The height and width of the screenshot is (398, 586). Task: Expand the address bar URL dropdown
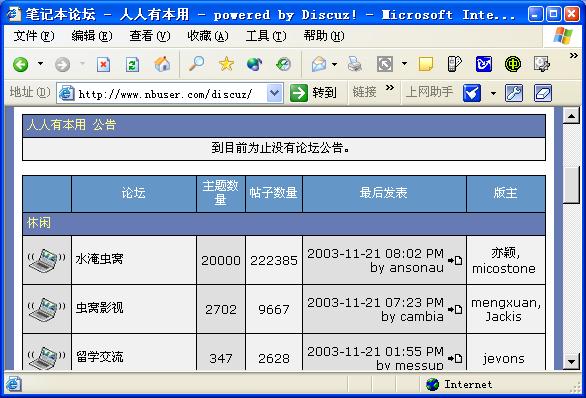275,93
